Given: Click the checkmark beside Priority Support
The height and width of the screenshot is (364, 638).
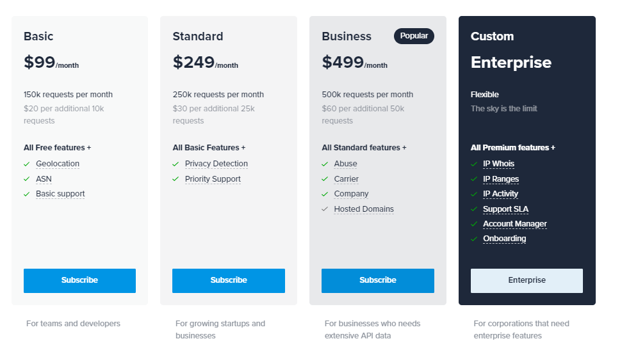Looking at the screenshot, I should [176, 179].
